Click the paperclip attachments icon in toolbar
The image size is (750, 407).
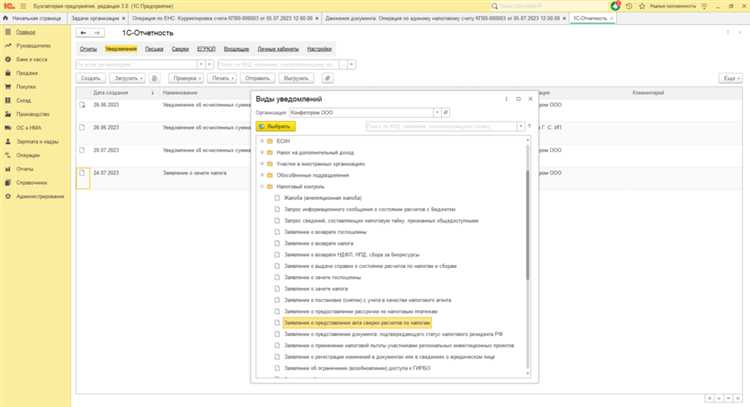327,77
